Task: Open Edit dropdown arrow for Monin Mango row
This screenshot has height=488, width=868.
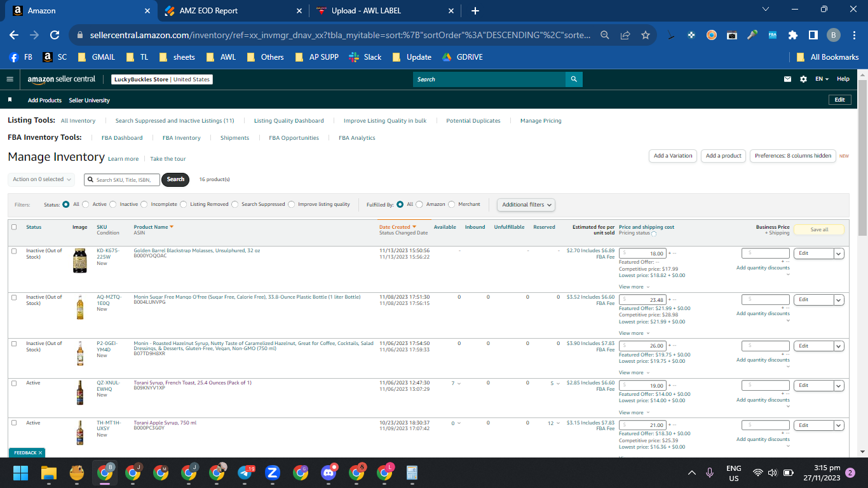Action: click(839, 299)
